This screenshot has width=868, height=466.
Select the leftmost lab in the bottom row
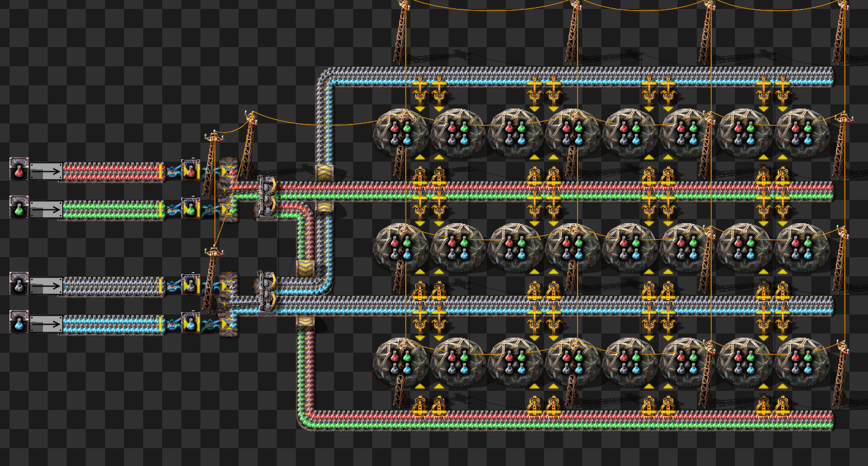point(401,362)
